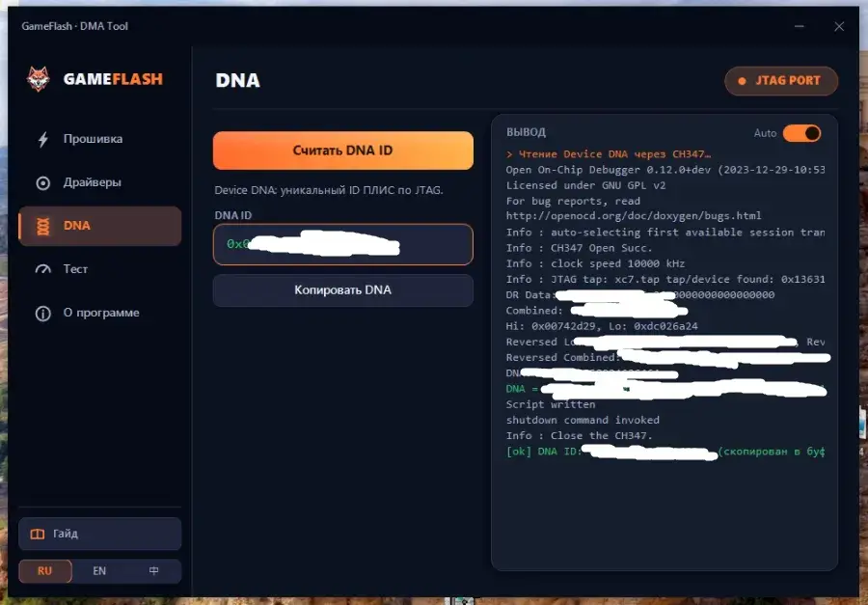Click 'auto-selecting first available session' info line

click(665, 233)
